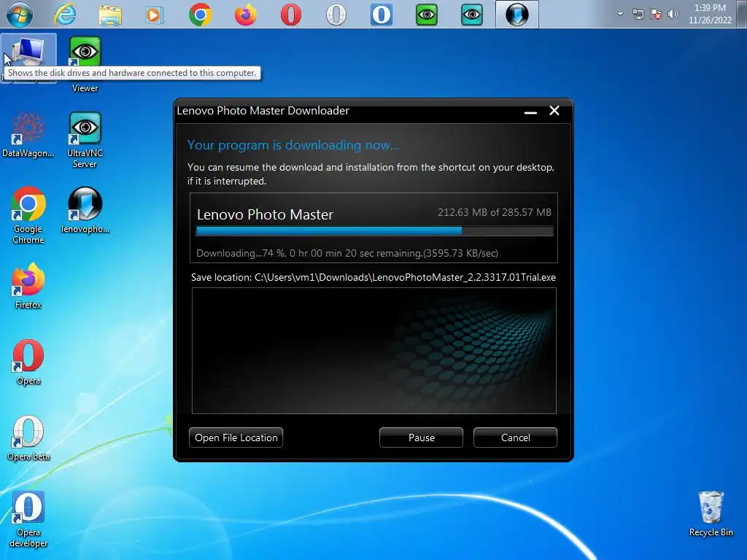
Task: Click Open File Location button
Action: [x=236, y=437]
